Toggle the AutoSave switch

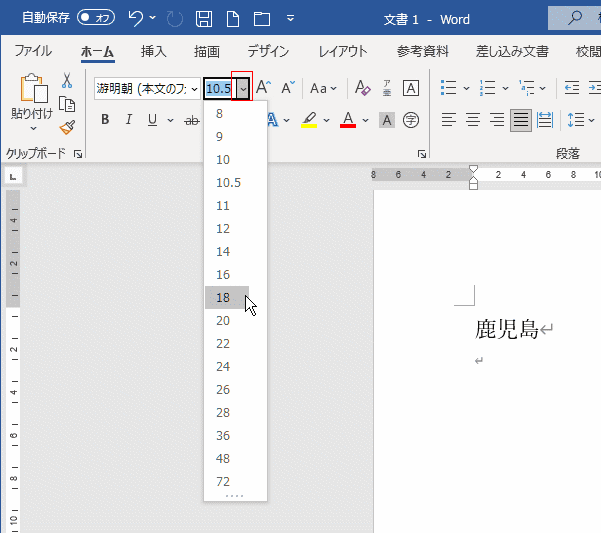click(x=96, y=18)
